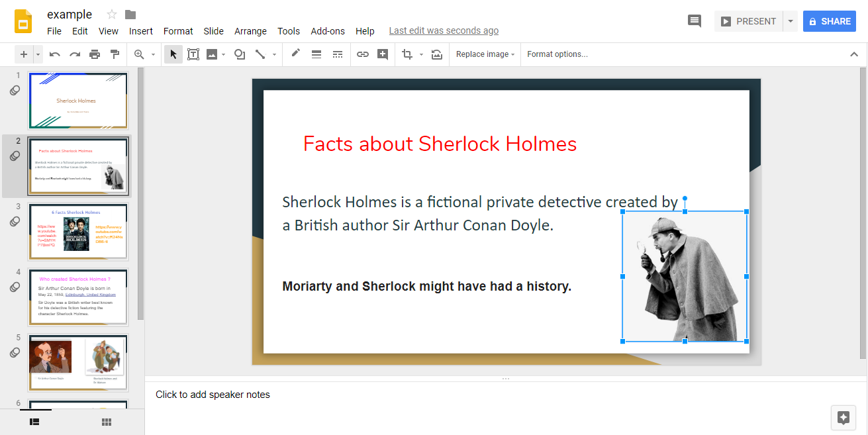Star the example presentation
This screenshot has width=868, height=435.
coord(112,15)
